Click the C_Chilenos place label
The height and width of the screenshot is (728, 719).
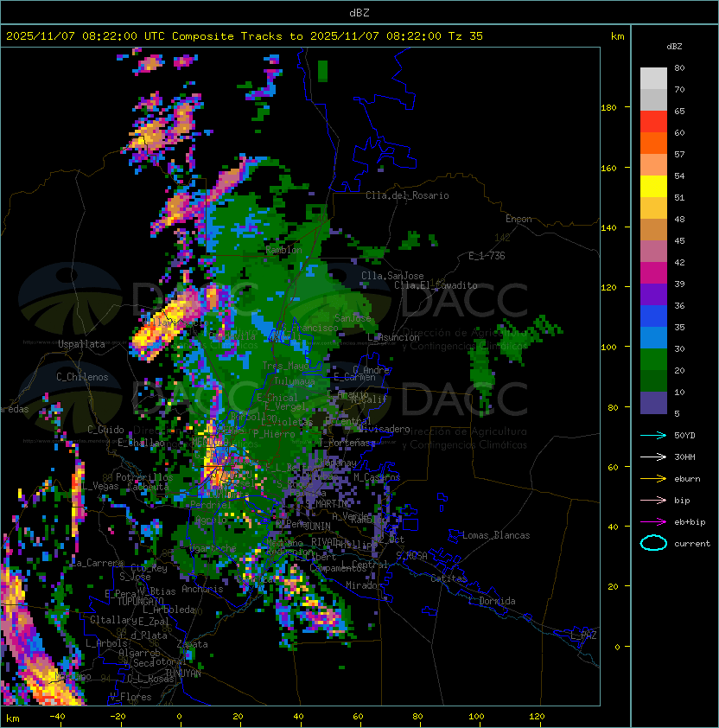[82, 377]
